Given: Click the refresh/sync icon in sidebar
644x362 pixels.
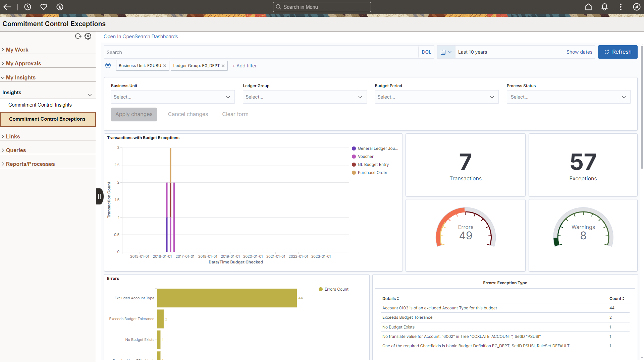Looking at the screenshot, I should click(x=78, y=36).
